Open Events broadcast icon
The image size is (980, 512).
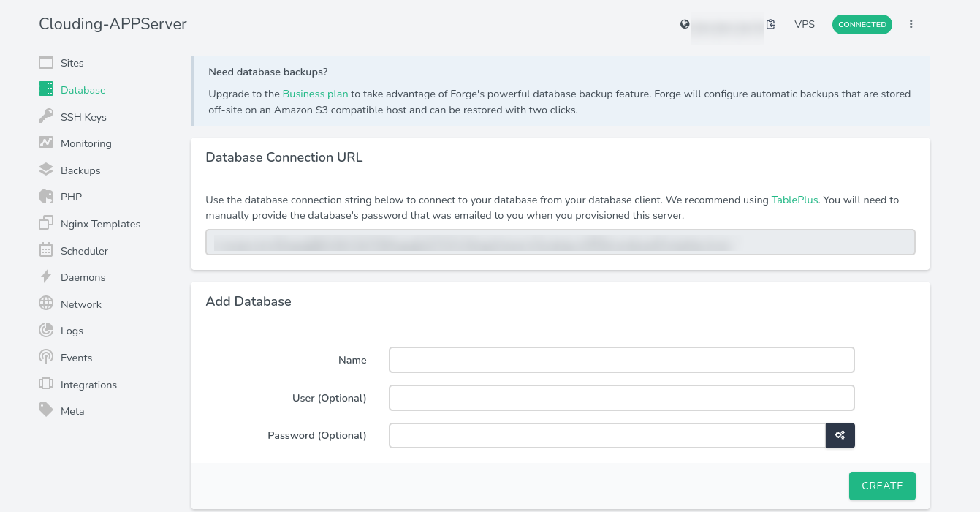[46, 357]
